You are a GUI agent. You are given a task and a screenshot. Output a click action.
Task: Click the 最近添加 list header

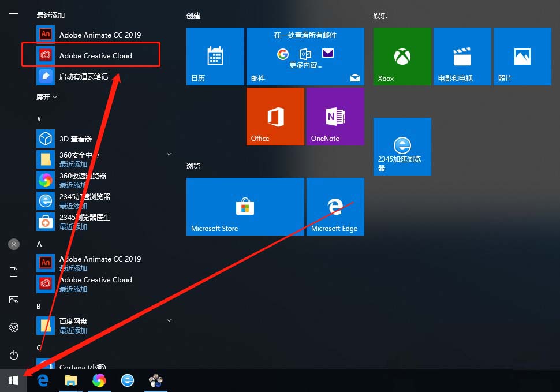click(50, 16)
